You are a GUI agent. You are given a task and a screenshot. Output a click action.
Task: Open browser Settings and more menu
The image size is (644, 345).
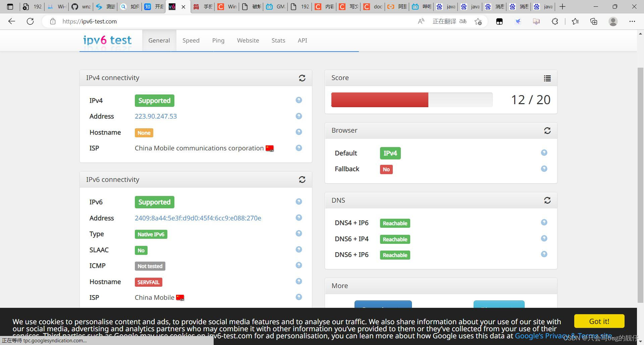(x=632, y=21)
